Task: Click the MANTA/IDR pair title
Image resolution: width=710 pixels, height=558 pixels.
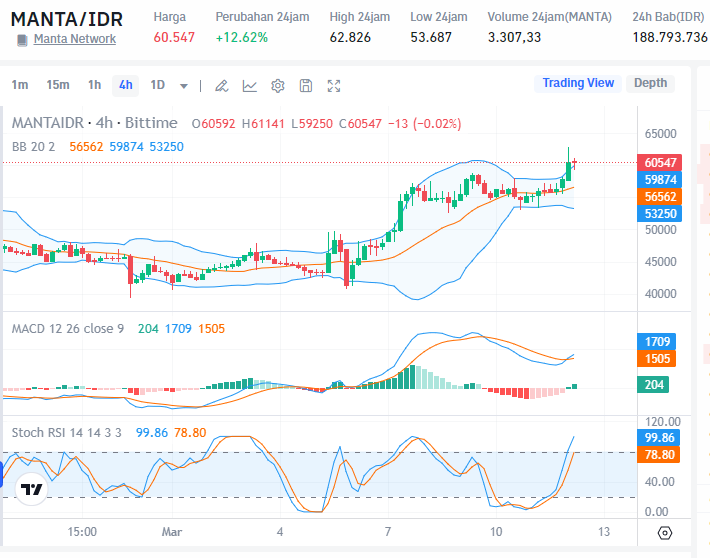Action: (67, 19)
